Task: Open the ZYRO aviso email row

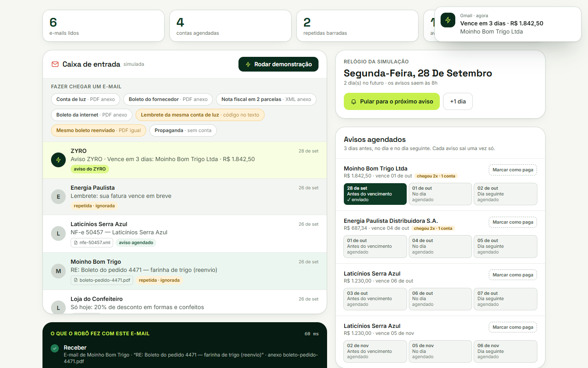Action: 185,160
